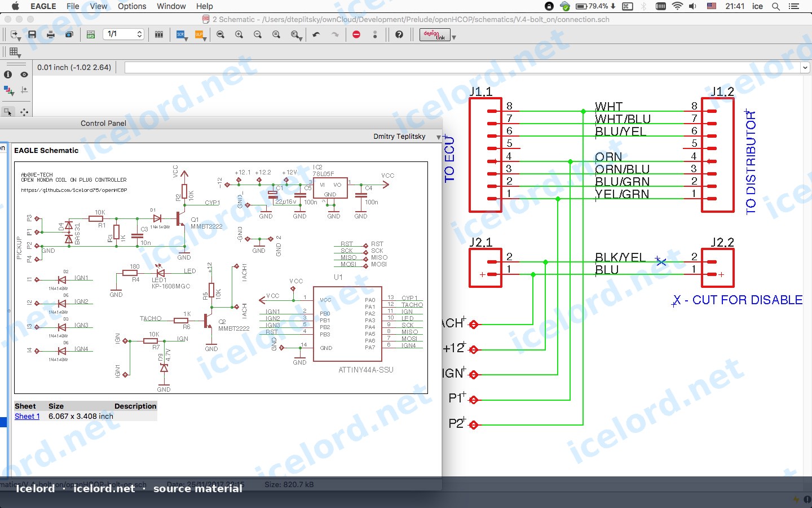Click the YEL/GRN wire label

[x=623, y=194]
